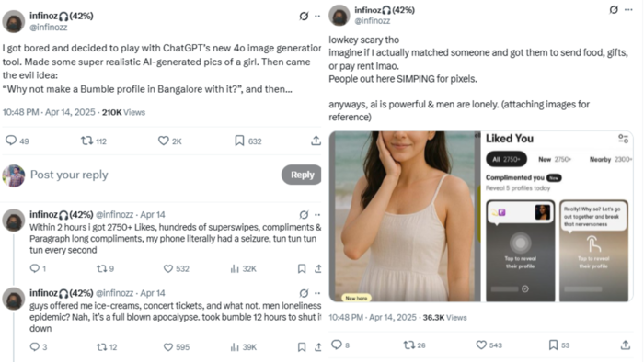Image resolution: width=644 pixels, height=362 pixels.
Task: Open the attached girl beach photo
Action: (405, 217)
